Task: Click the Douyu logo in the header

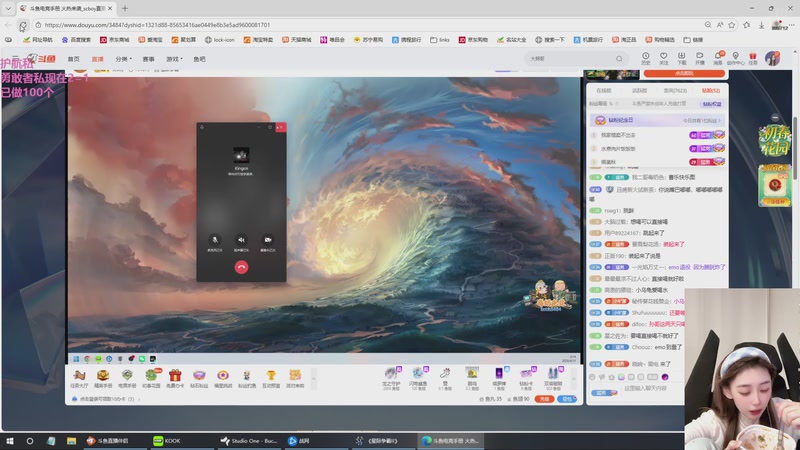Action: [42, 59]
